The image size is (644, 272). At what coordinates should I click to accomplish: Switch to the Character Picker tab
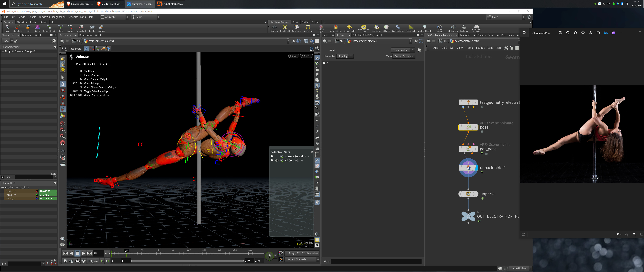coord(486,35)
